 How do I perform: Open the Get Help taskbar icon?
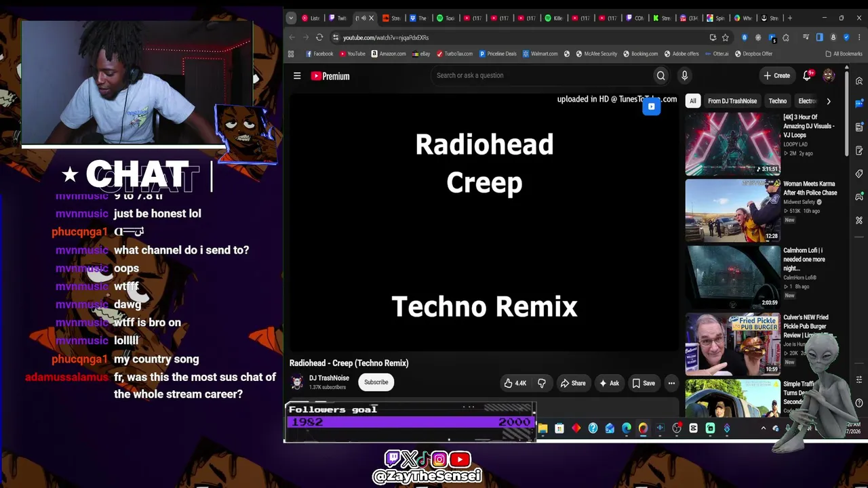click(x=593, y=428)
